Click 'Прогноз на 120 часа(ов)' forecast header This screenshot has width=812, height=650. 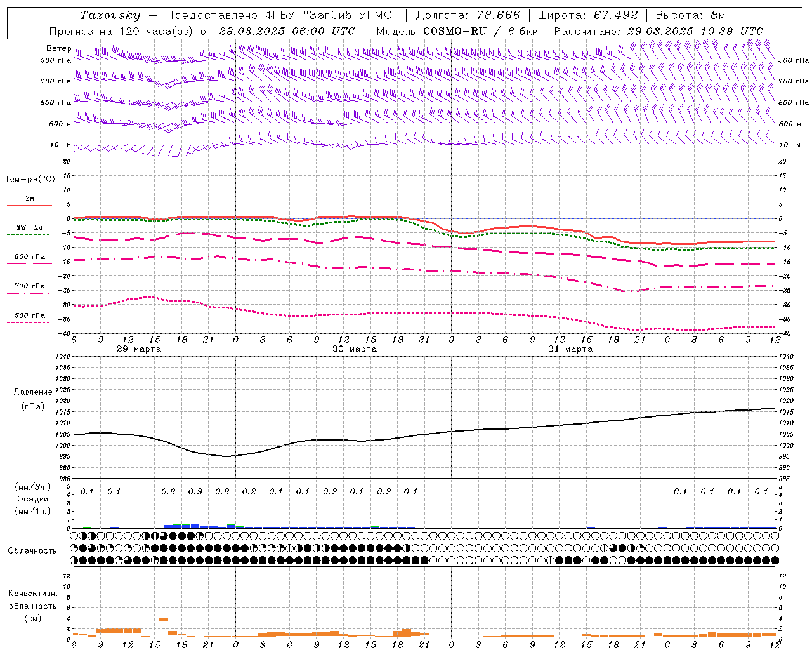122,31
